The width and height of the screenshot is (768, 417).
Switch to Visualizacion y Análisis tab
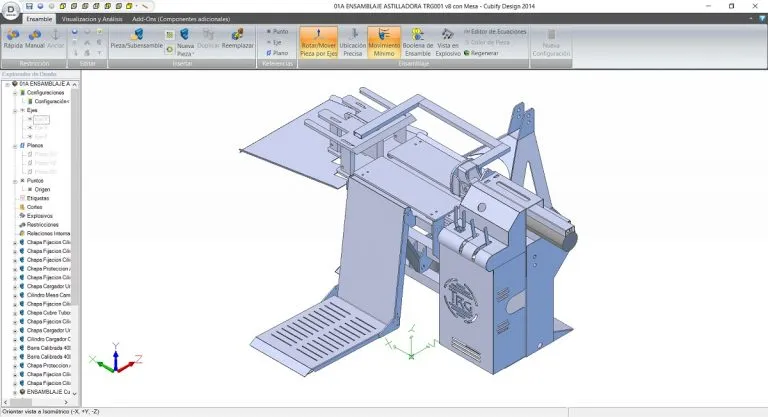pos(93,18)
